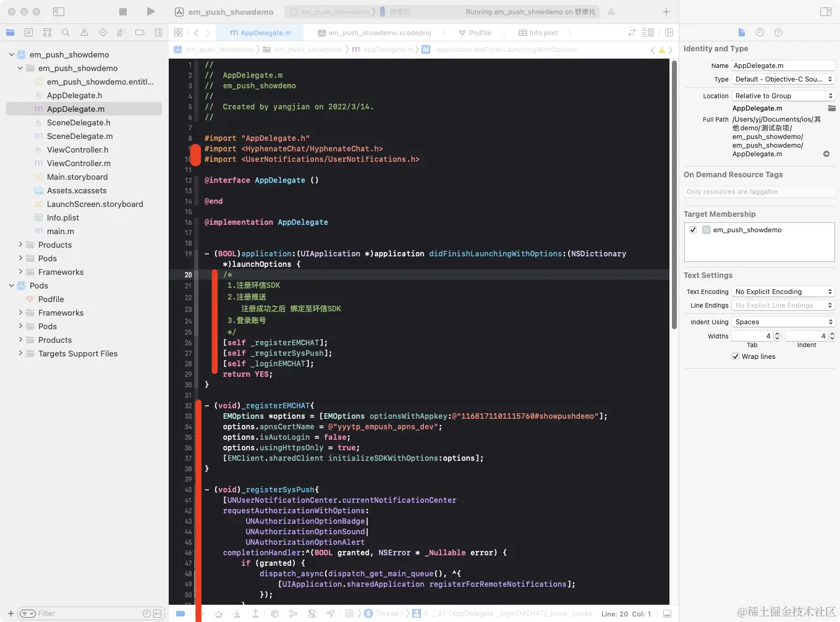Show the Quick Help inspector
The height and width of the screenshot is (622, 840).
[x=778, y=33]
